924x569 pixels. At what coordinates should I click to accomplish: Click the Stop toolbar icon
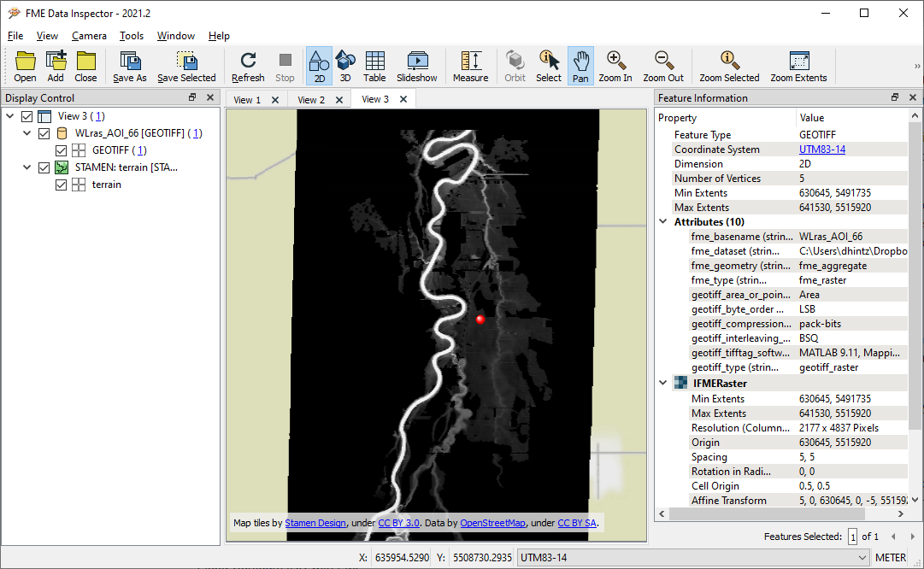285,66
